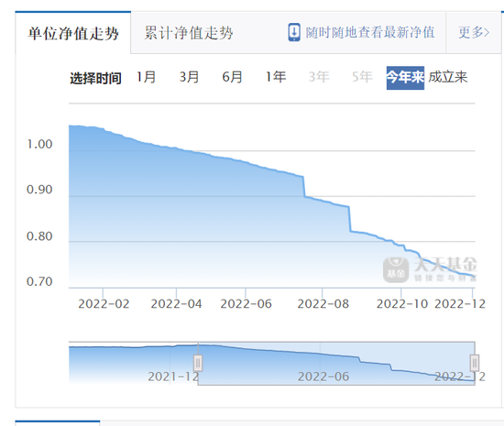504x426 pixels.
Task: Choose the 今年来 time range
Action: tap(405, 78)
